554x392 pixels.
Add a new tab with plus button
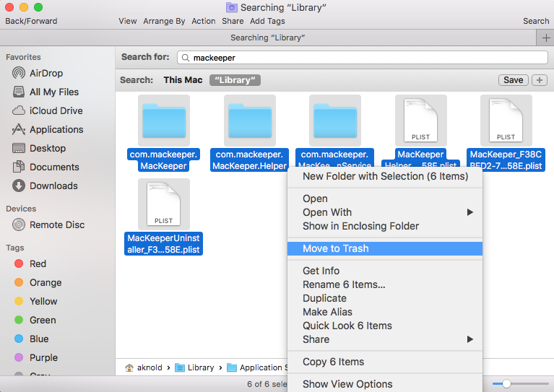pos(546,38)
